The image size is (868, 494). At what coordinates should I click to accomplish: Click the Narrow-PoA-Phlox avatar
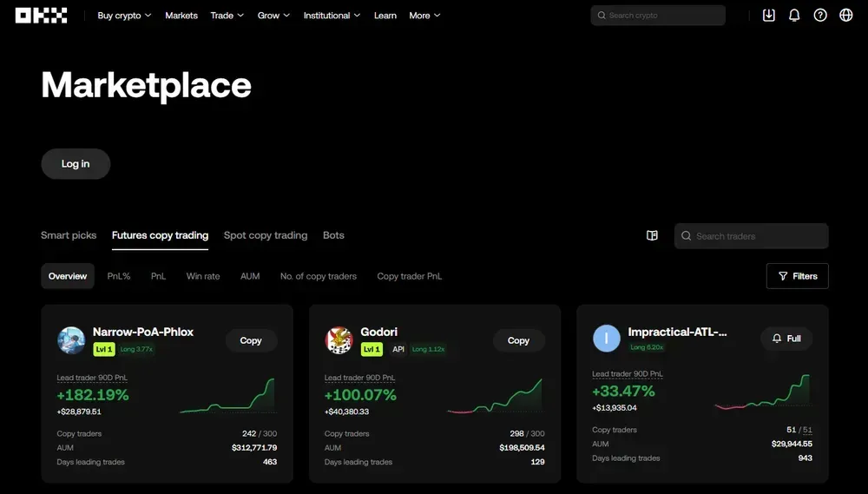[71, 340]
